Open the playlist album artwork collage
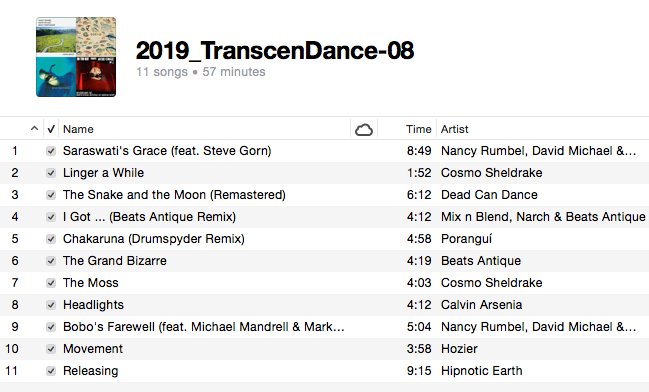This screenshot has width=649, height=392. pos(76,57)
